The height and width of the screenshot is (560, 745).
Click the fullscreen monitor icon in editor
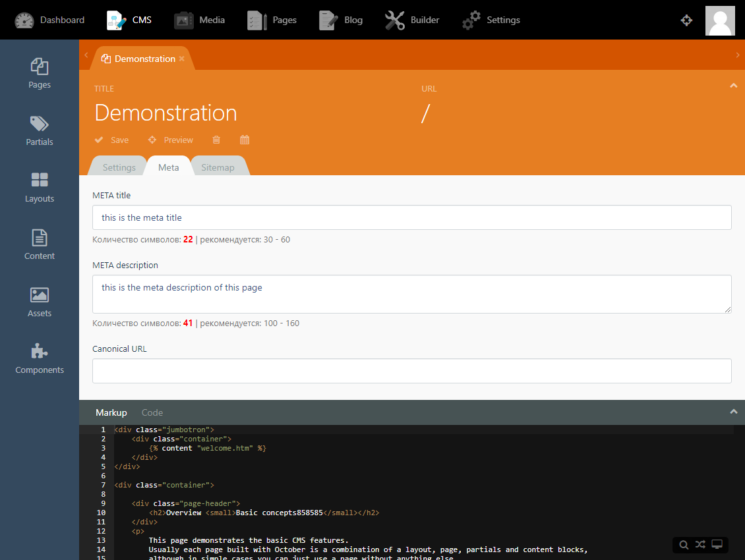pyautogui.click(x=717, y=544)
